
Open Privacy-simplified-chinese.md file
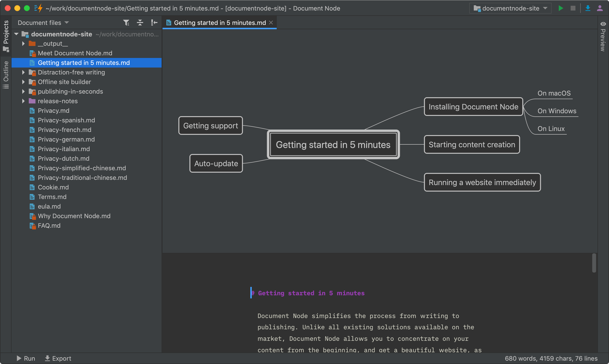82,168
